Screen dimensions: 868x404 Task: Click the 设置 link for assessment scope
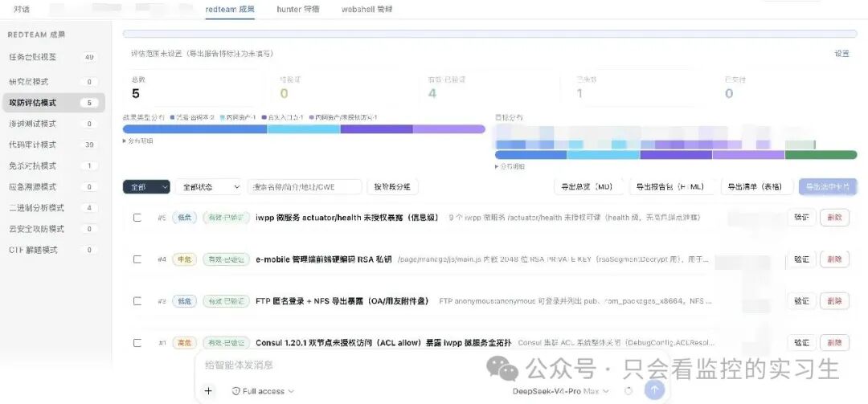coord(842,54)
